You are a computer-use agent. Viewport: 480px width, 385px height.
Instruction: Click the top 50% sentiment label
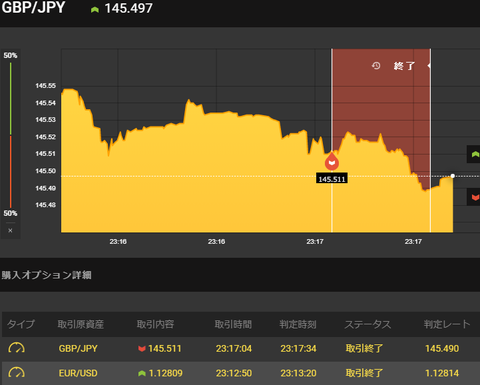(x=10, y=55)
